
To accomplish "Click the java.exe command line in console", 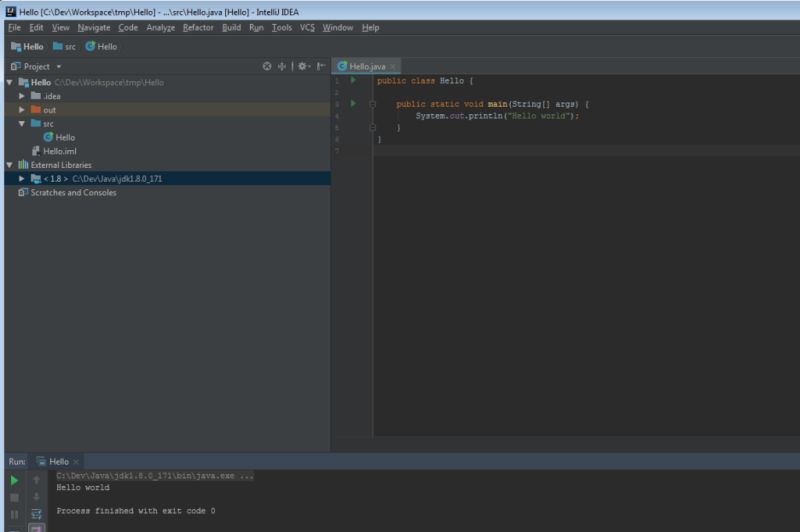I will tap(155, 476).
